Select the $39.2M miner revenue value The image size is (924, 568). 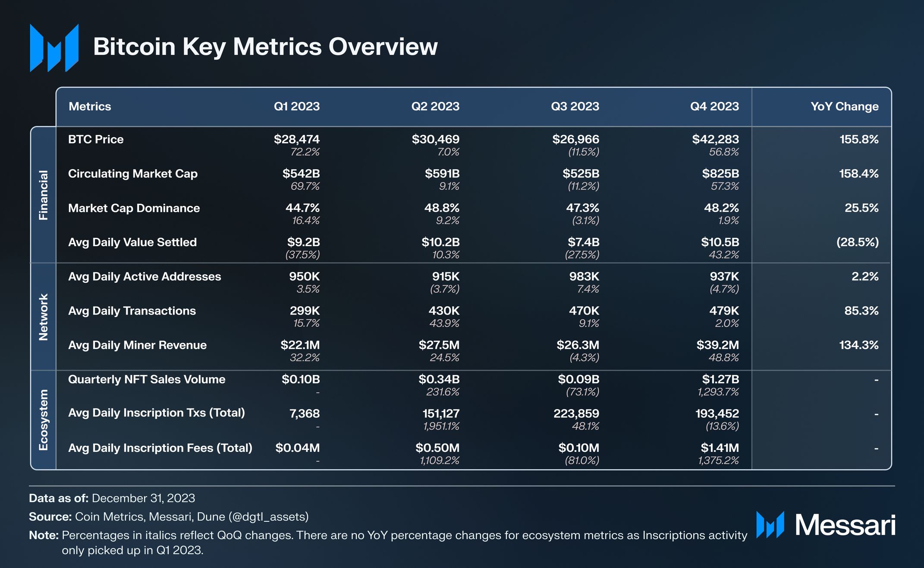(718, 345)
